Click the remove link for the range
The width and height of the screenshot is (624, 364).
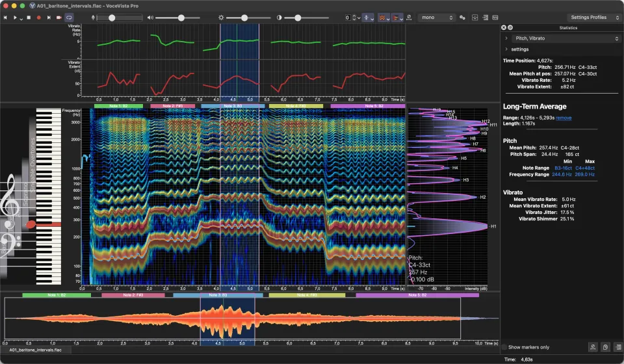pyautogui.click(x=564, y=118)
